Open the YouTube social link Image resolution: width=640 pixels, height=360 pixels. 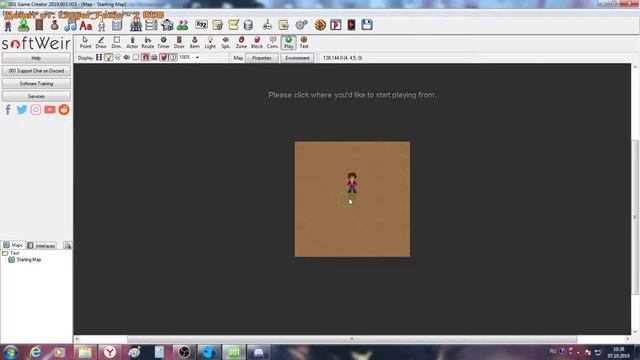click(x=50, y=110)
